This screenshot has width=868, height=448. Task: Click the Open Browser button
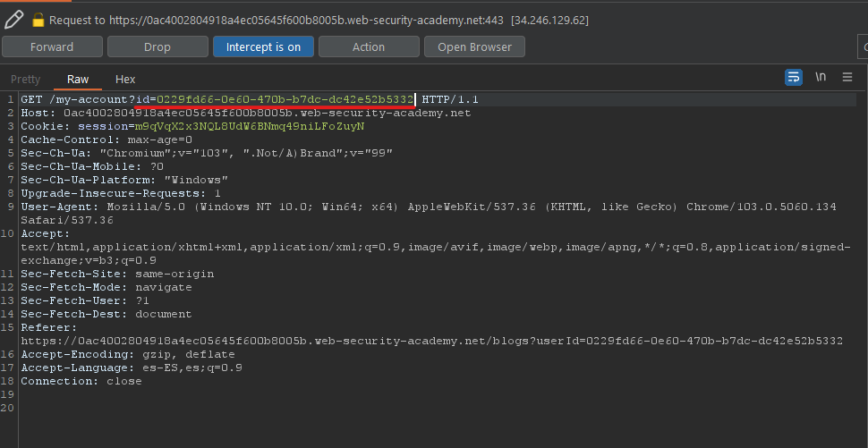474,46
